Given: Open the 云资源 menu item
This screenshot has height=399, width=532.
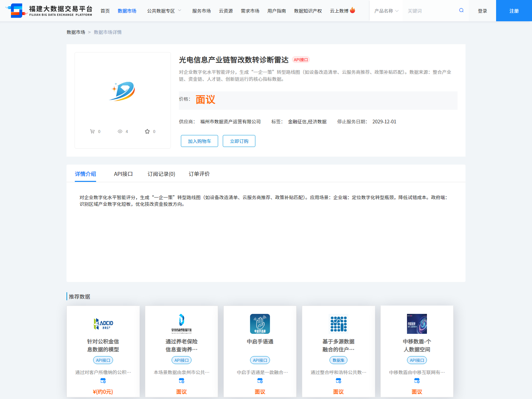Looking at the screenshot, I should coord(226,11).
